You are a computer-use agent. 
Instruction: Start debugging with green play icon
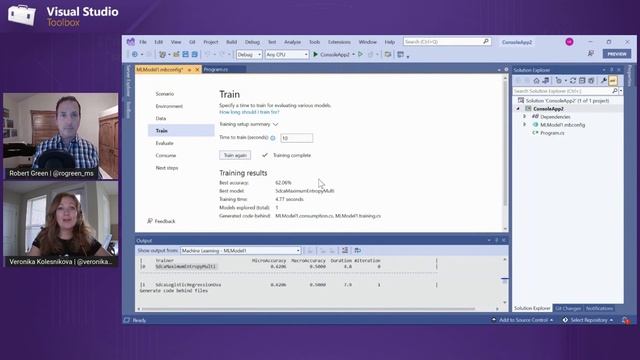315,54
